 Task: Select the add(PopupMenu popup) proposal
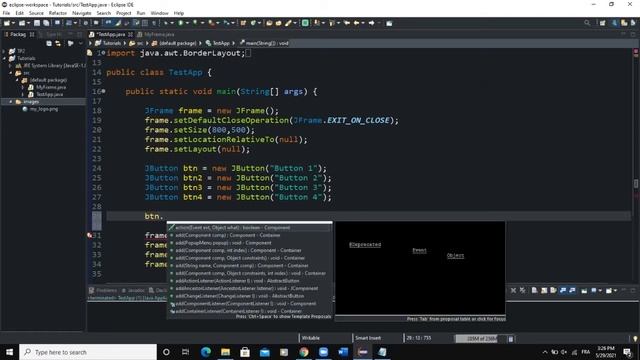[x=249, y=243]
